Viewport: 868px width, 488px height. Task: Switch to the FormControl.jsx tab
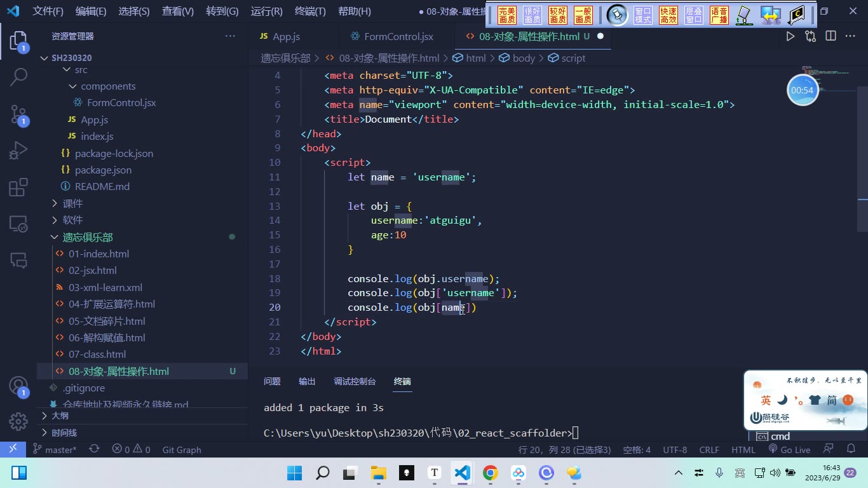click(398, 37)
